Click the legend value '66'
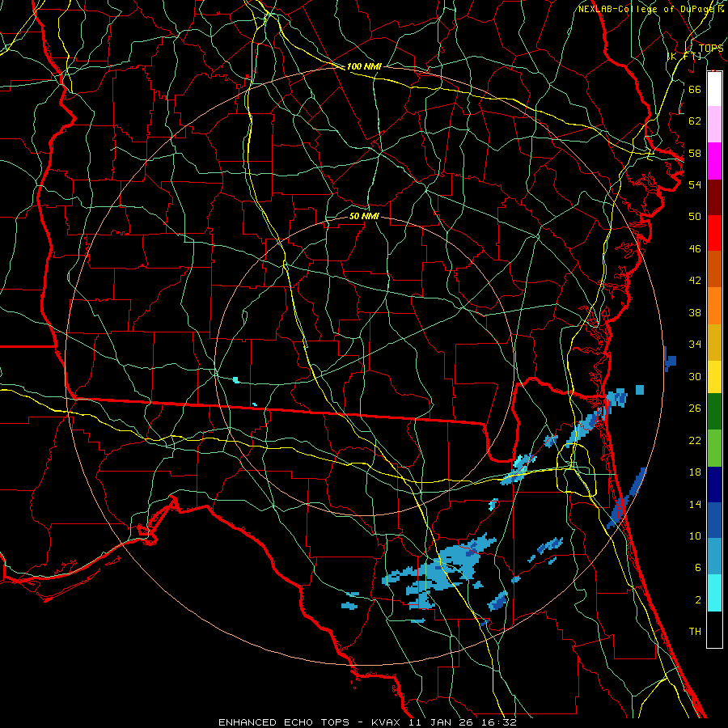728x728 pixels. (695, 90)
